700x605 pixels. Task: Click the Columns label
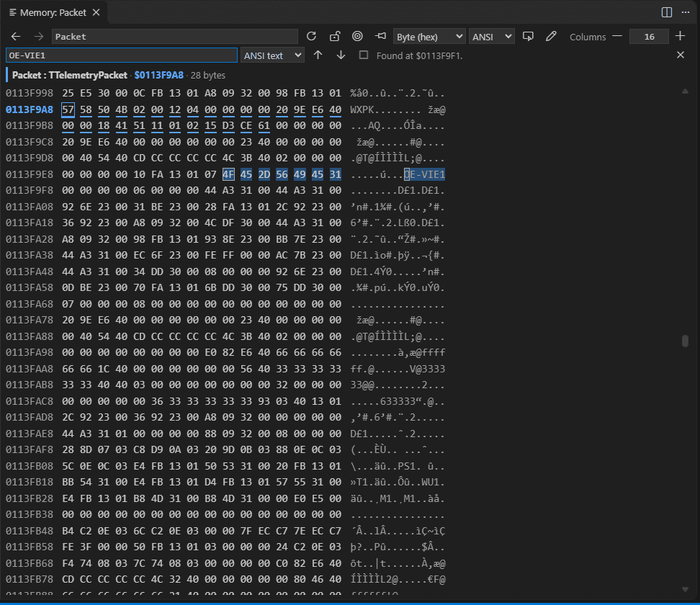[x=588, y=37]
